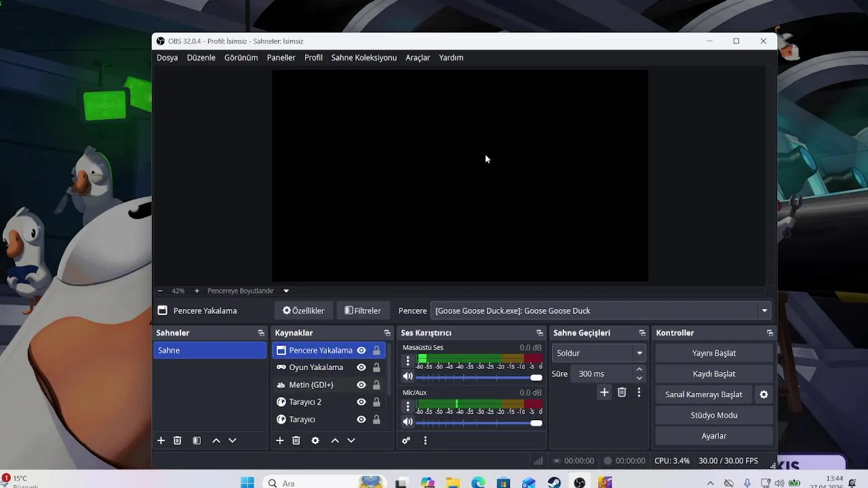This screenshot has height=488, width=868.
Task: Delete the selected scene with trash icon
Action: pyautogui.click(x=178, y=441)
